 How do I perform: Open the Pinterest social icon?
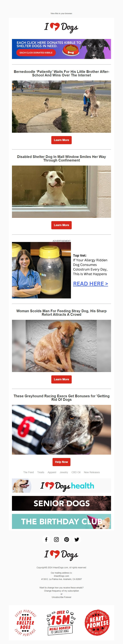pos(66,539)
